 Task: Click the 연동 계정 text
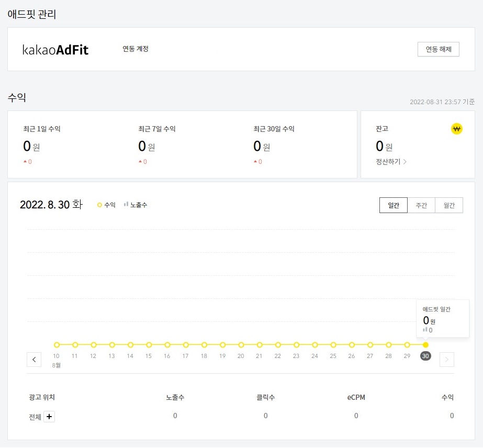tap(136, 49)
